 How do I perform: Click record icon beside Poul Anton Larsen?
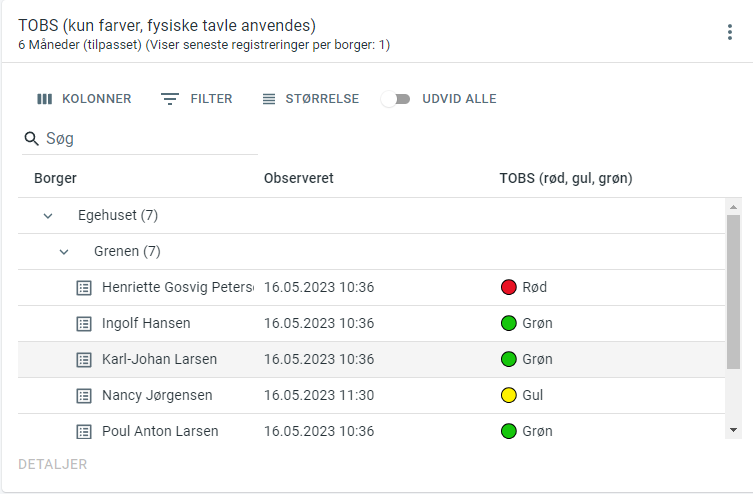85,431
